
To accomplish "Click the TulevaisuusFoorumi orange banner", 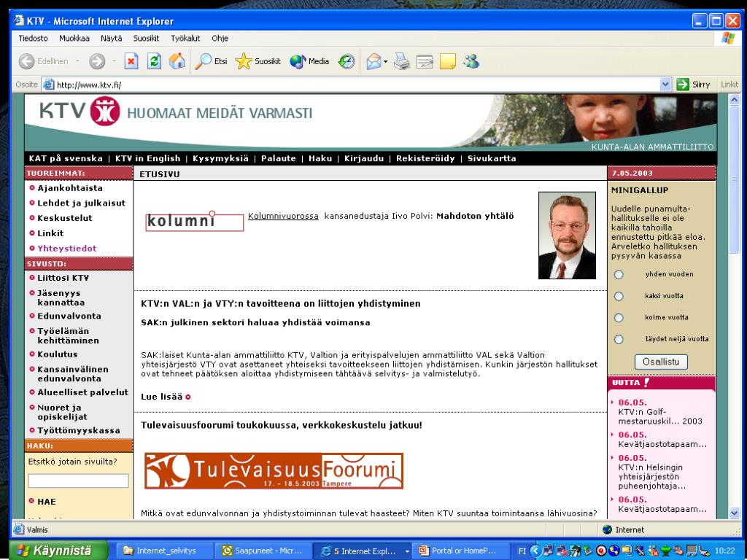I will pyautogui.click(x=274, y=471).
